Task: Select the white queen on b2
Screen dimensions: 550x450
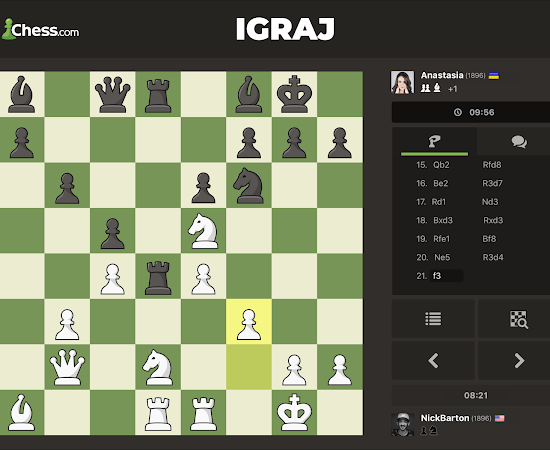Action: point(67,367)
